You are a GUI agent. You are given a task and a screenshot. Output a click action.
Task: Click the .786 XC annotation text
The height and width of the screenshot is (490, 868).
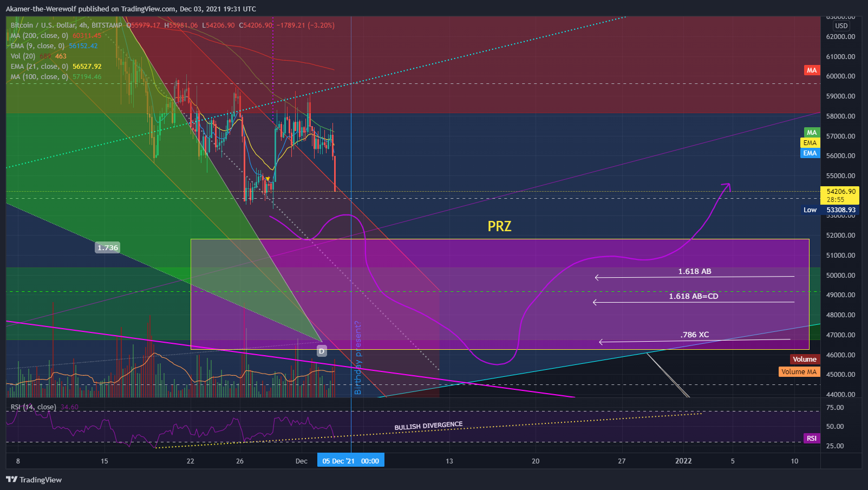(695, 335)
